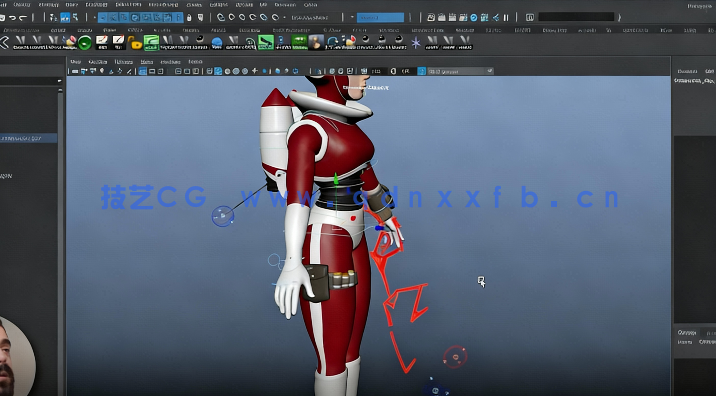Image resolution: width=716 pixels, height=396 pixels.
Task: Click the redo arrow in status line
Action: [x=23, y=18]
